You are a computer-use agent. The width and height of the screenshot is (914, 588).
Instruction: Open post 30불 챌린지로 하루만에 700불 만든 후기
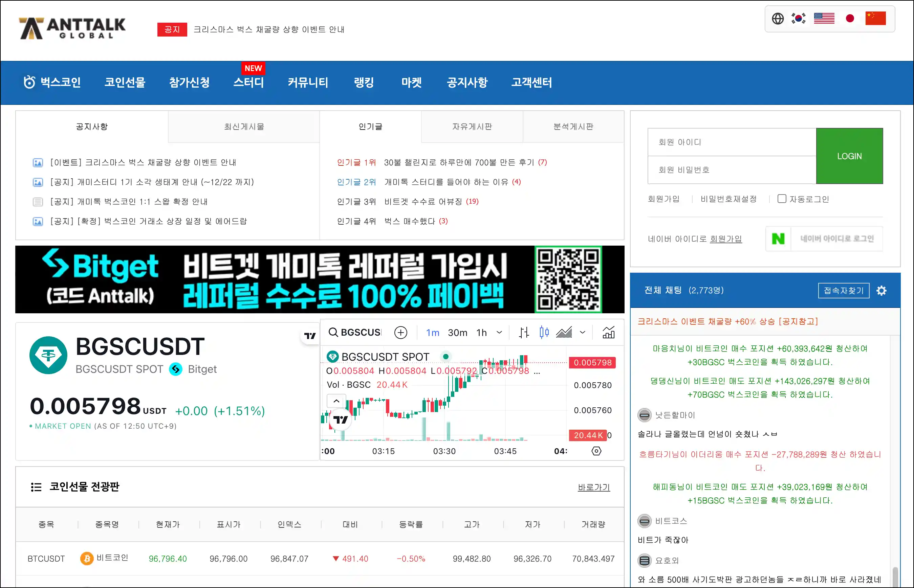click(x=459, y=162)
